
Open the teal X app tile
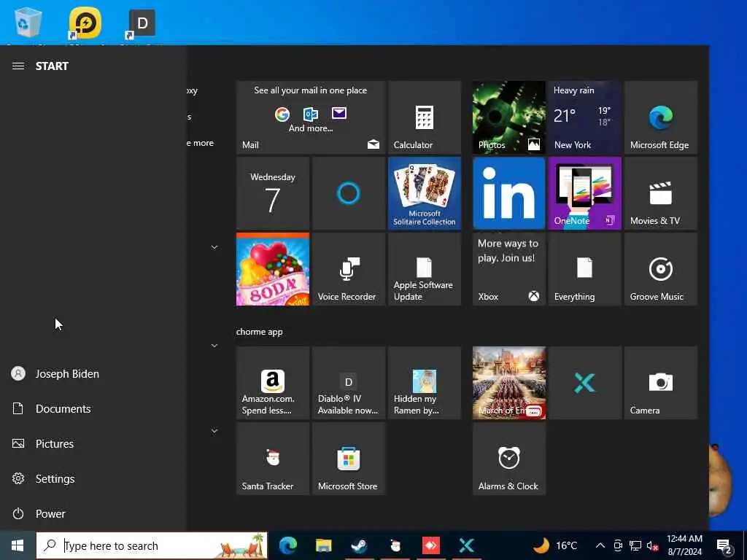click(584, 383)
